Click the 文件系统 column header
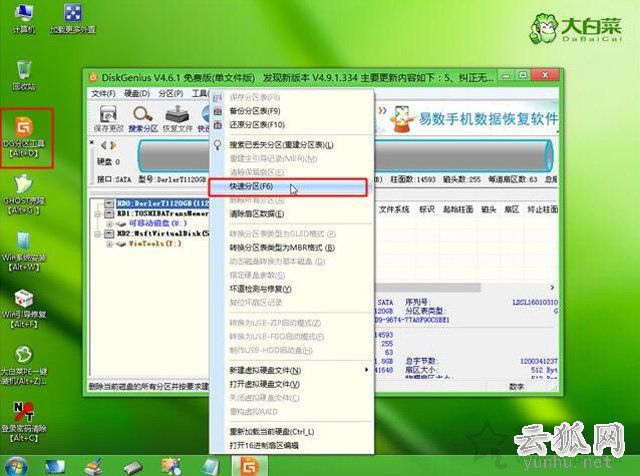Image resolution: width=640 pixels, height=476 pixels. pyautogui.click(x=394, y=209)
